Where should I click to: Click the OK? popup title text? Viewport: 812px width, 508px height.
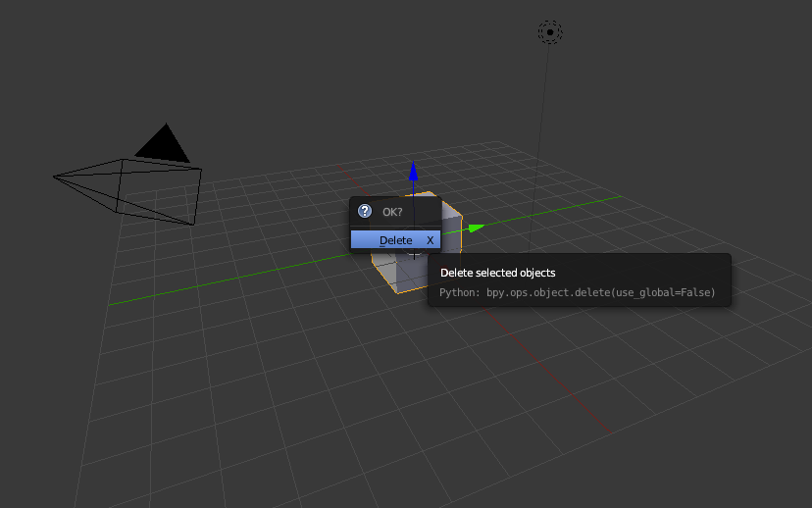[392, 212]
